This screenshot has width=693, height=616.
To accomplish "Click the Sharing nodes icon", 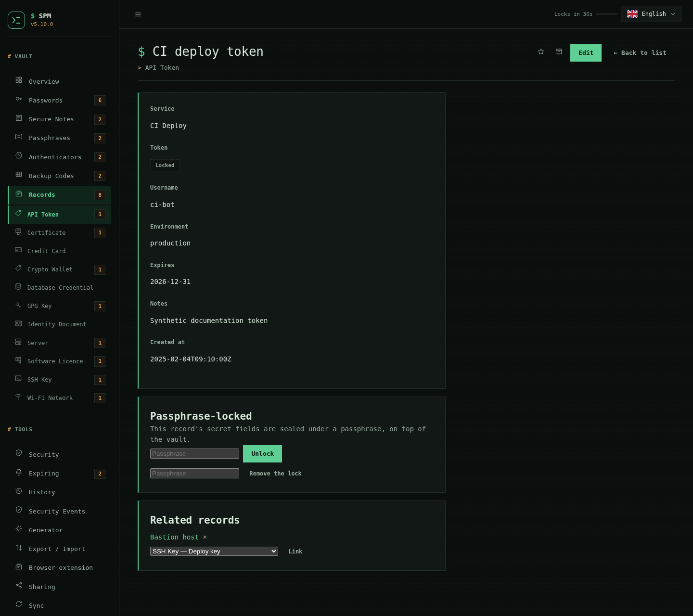I will 19,586.
